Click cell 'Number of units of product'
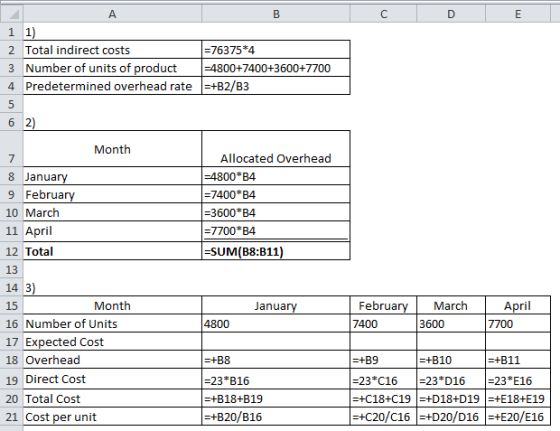560x431 pixels. click(112, 68)
